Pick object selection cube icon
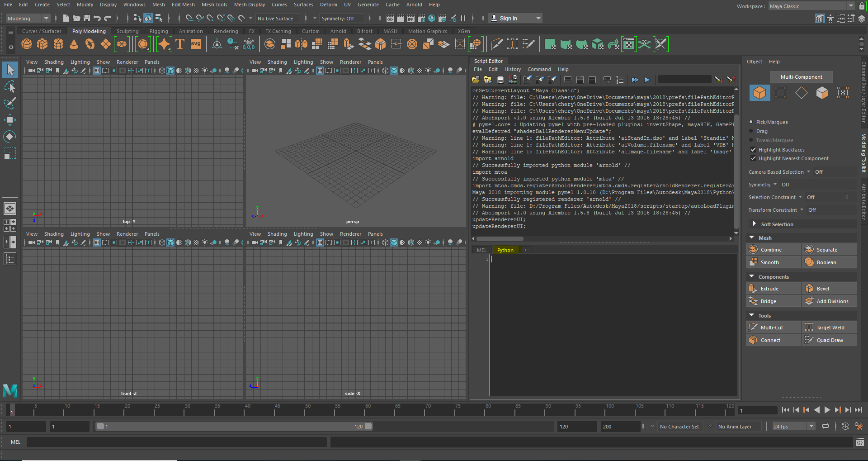Viewport: 868px width, 461px height. [x=759, y=93]
